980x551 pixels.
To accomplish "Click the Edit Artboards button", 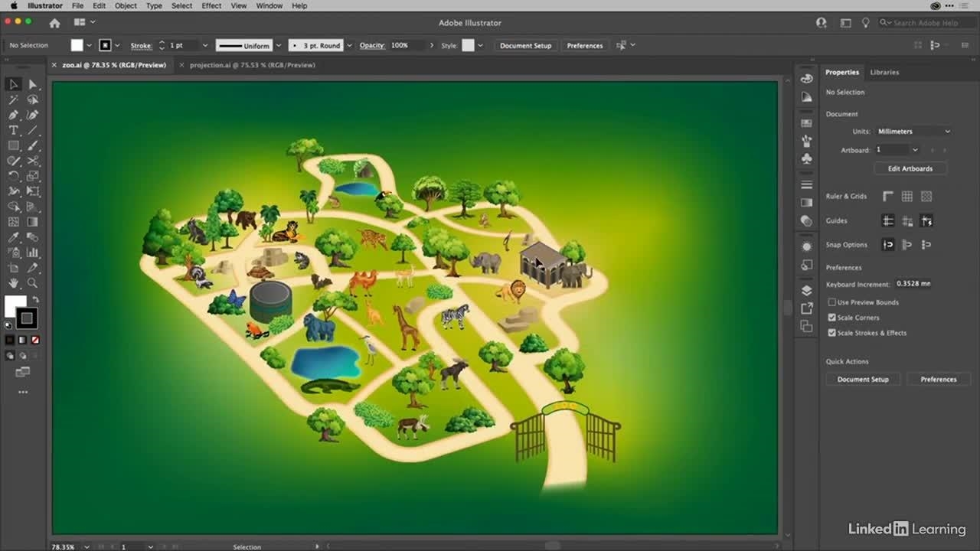I will 910,168.
